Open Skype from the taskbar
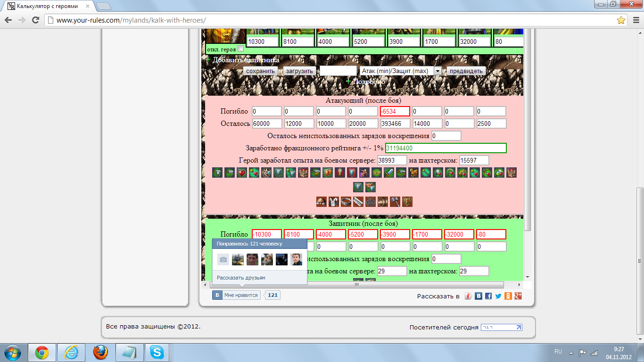The width and height of the screenshot is (644, 362). click(x=157, y=353)
